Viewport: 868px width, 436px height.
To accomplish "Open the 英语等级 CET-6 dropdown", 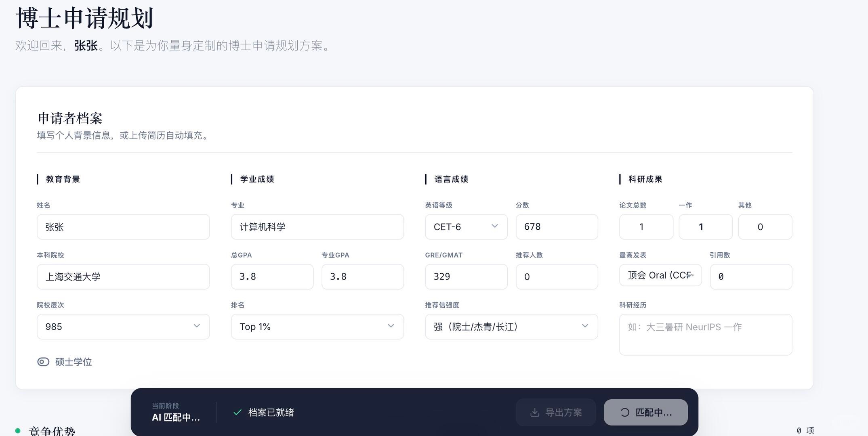I will tap(466, 227).
